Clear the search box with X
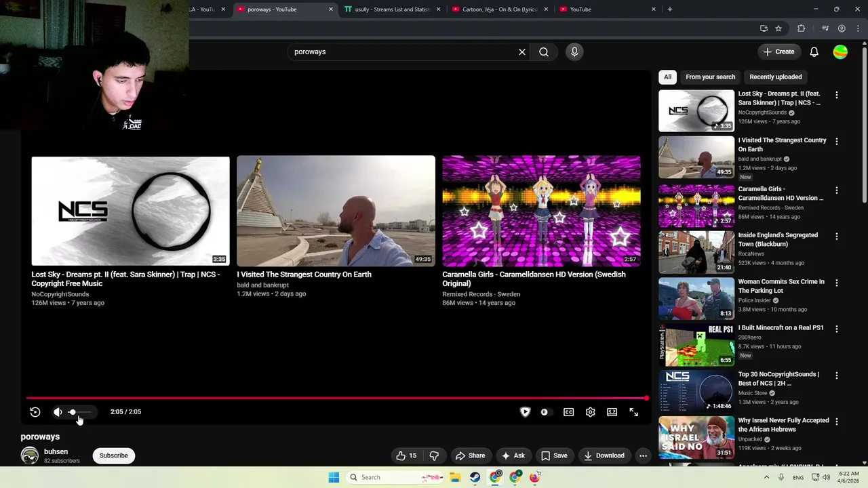The width and height of the screenshot is (868, 488). pyautogui.click(x=522, y=52)
